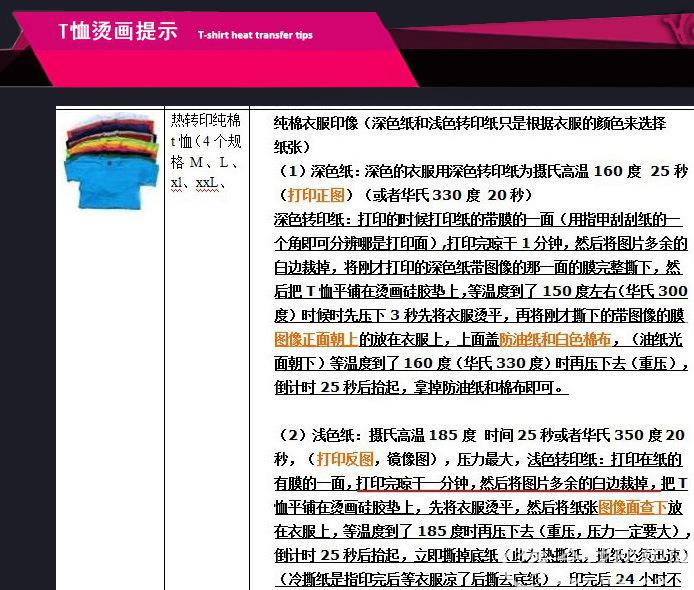Image resolution: width=694 pixels, height=590 pixels.
Task: Click orange '图像面查下' underlined text
Action: coord(631,507)
